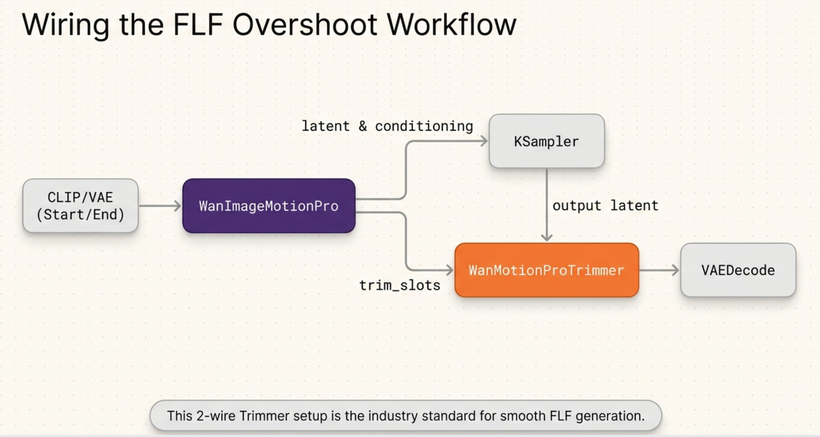Click the wire junction right of WanImageMotionPro

(370, 206)
